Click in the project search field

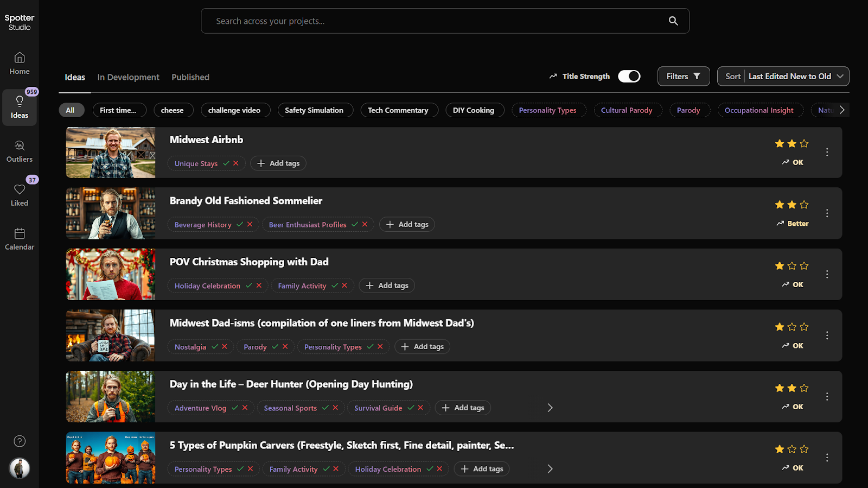point(445,21)
